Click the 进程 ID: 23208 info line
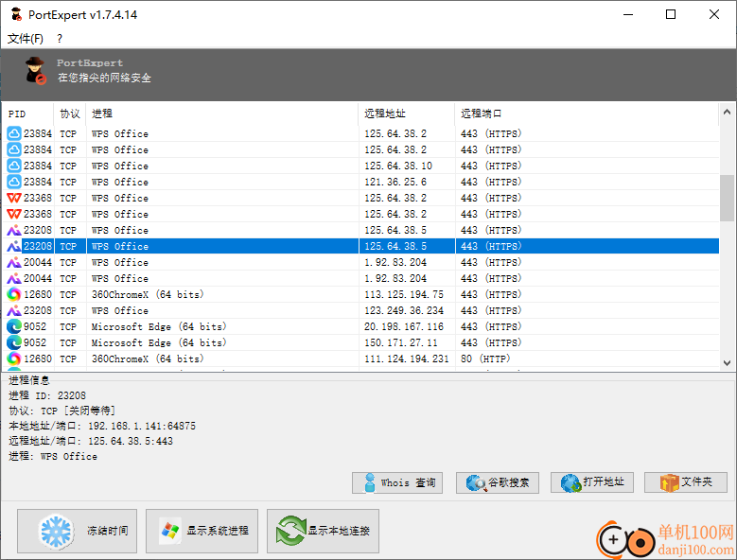Screen dimensions: 737x560 click(x=47, y=395)
